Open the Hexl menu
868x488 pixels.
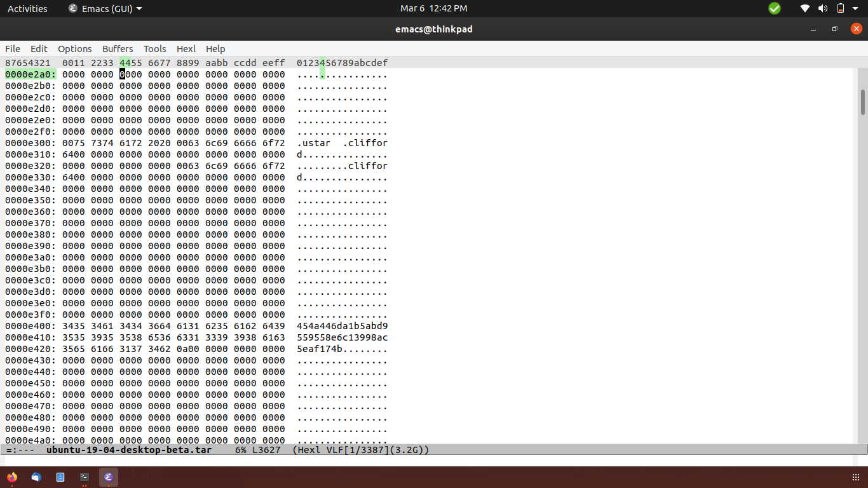tap(186, 49)
